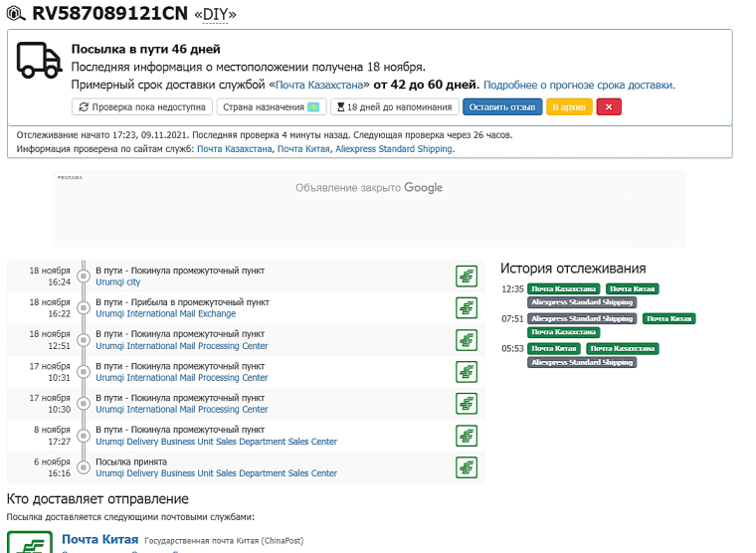
Task: Click China Post icon in 6 ноября 16:16 row
Action: 467,467
